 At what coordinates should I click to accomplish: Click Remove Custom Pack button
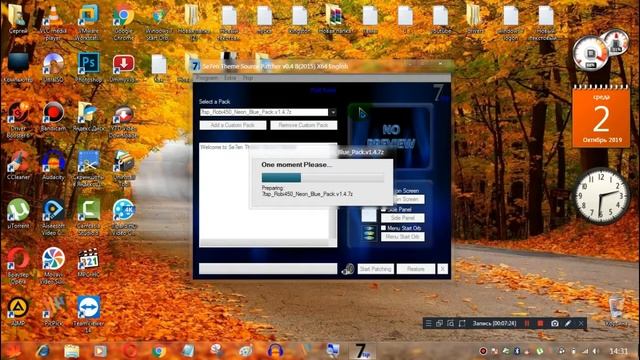point(303,125)
